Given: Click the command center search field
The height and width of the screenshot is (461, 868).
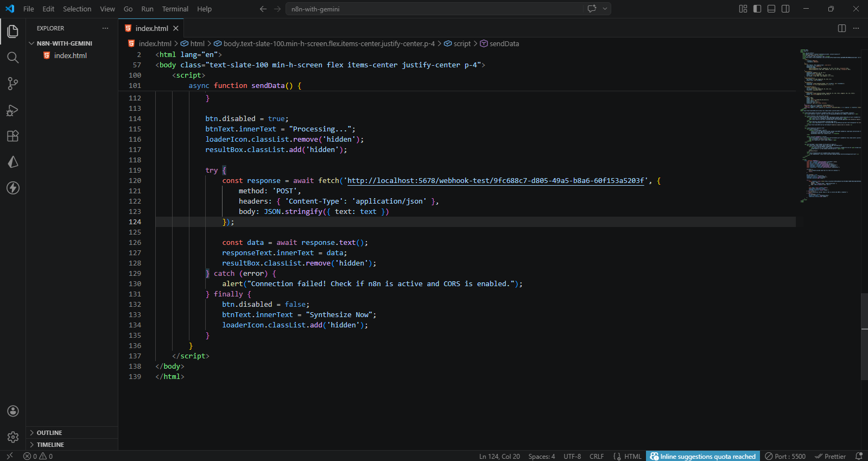Looking at the screenshot, I should coord(434,9).
